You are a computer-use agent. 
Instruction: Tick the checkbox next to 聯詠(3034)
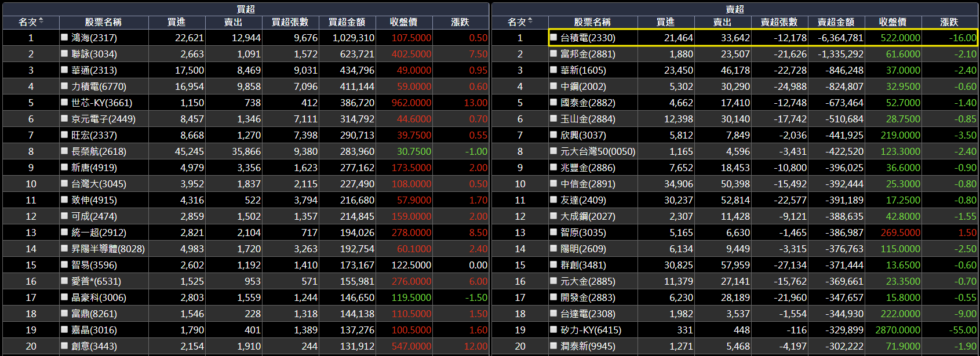[64, 53]
